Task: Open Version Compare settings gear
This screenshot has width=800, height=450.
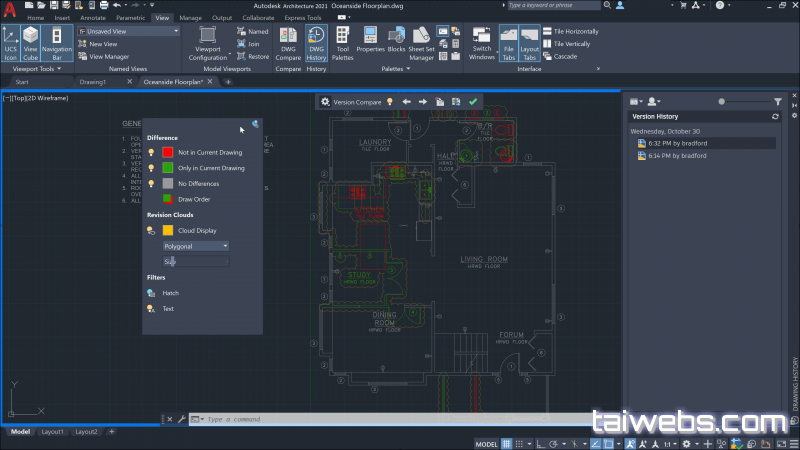Action: [x=325, y=102]
